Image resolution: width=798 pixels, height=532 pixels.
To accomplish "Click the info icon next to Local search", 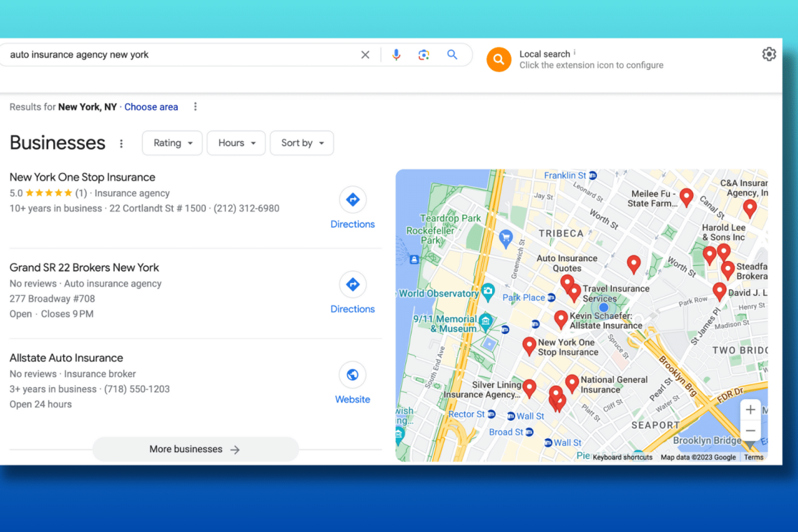I will point(575,52).
